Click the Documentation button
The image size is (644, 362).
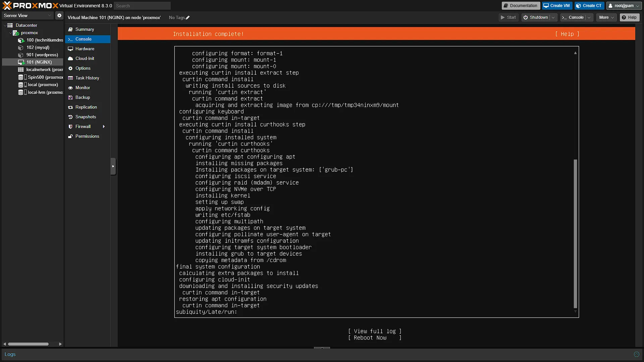[x=521, y=6]
